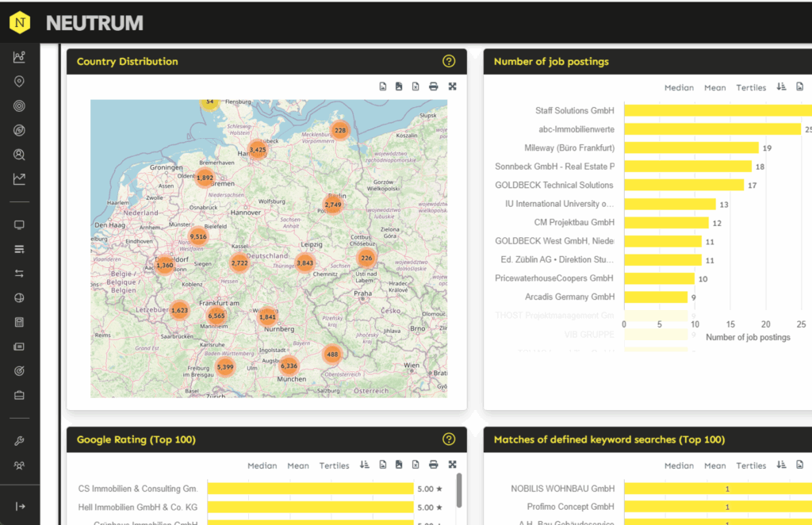812x525 pixels.
Task: Click the print icon in Country Distribution
Action: (x=434, y=87)
